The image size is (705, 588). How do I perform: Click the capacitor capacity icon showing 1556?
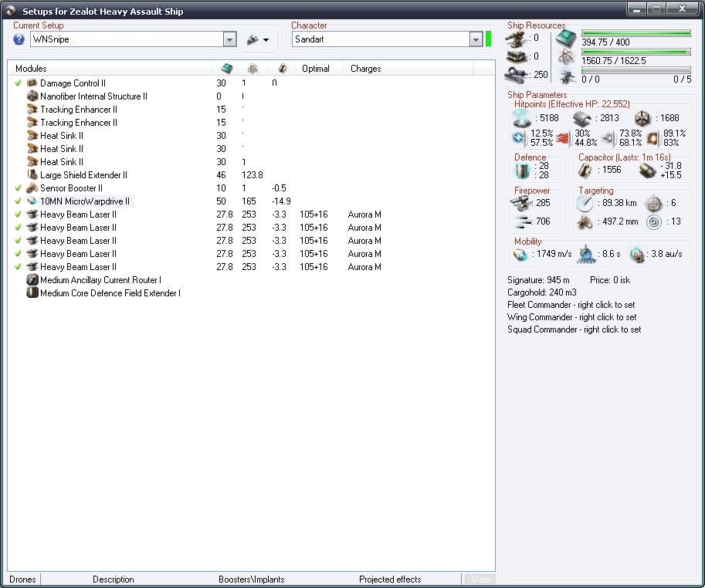[x=585, y=171]
